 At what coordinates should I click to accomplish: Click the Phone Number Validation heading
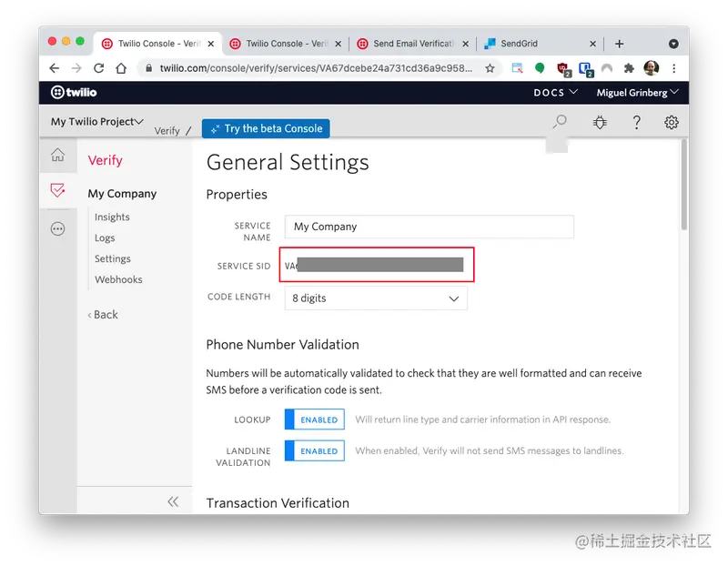pyautogui.click(x=282, y=345)
